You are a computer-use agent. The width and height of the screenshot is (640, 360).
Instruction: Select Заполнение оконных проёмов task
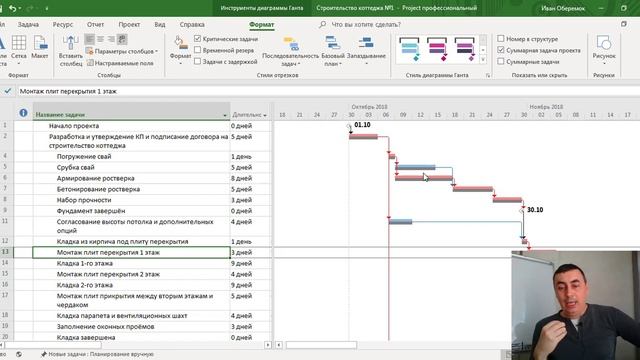105,327
